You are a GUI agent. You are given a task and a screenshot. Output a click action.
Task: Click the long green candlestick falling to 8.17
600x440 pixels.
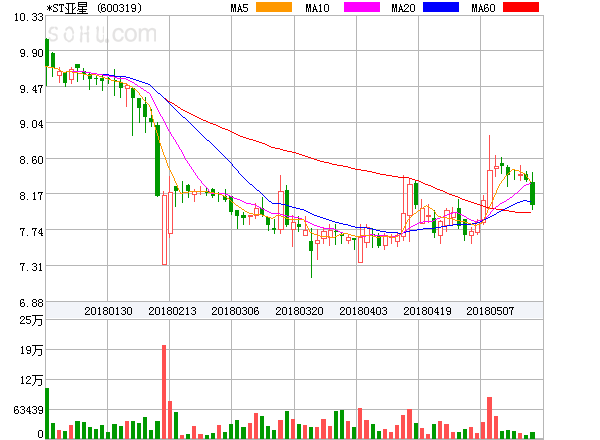tap(157, 161)
